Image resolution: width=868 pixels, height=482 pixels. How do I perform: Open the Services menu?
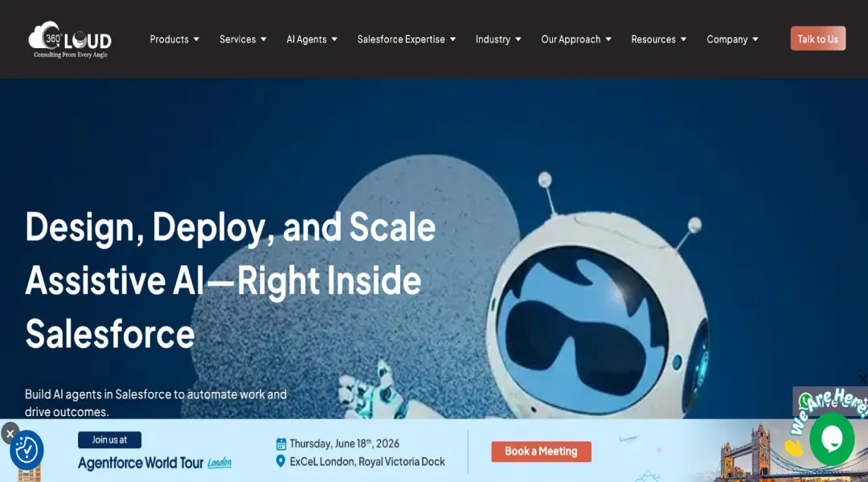[x=237, y=39]
